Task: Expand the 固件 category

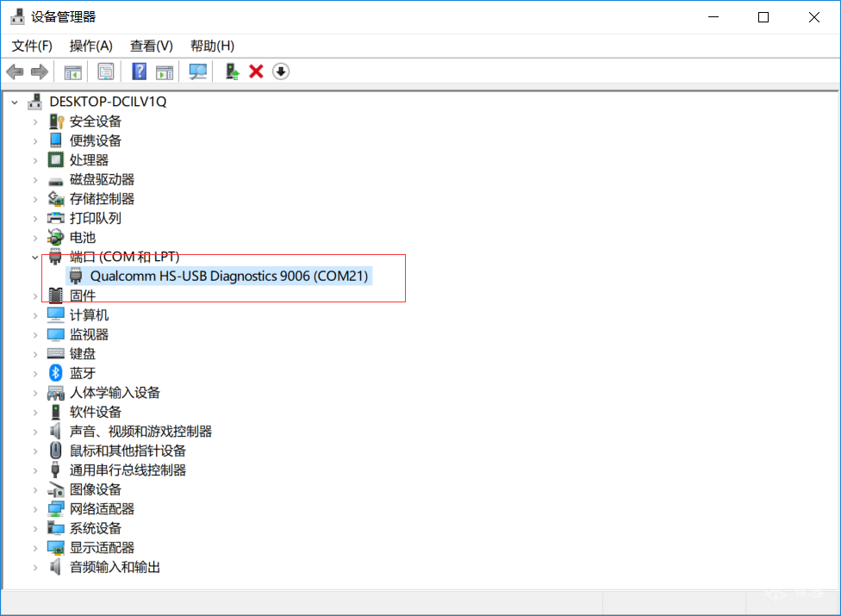Action: pyautogui.click(x=35, y=296)
